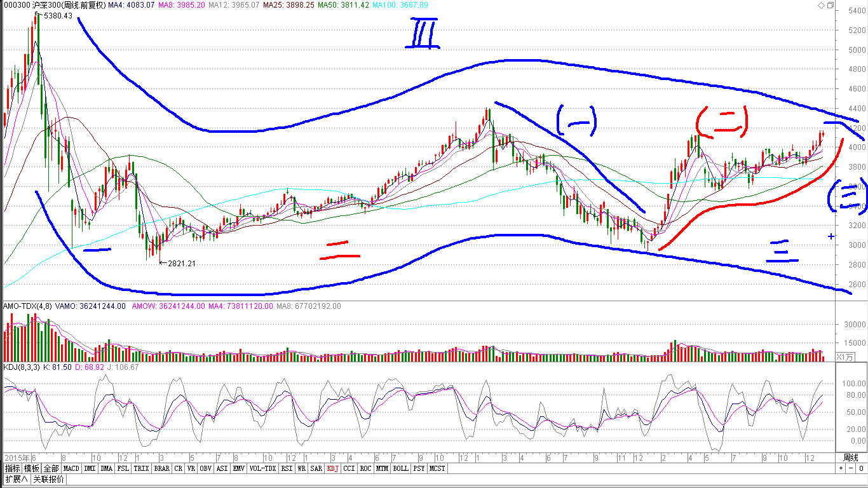Switch indicator to CCI
This screenshot has width=868, height=488.
[x=349, y=468]
